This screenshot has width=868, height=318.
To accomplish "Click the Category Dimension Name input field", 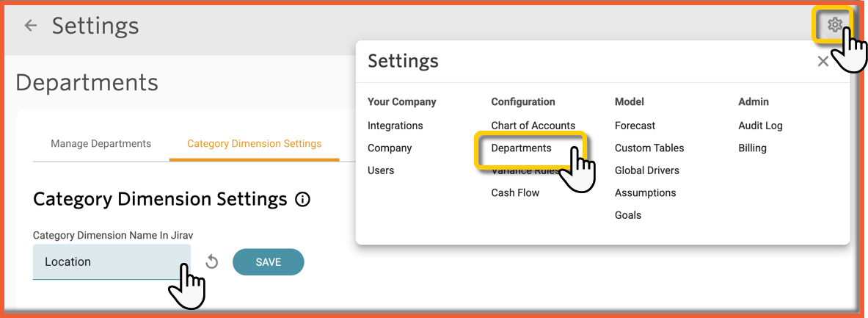I will coord(112,261).
